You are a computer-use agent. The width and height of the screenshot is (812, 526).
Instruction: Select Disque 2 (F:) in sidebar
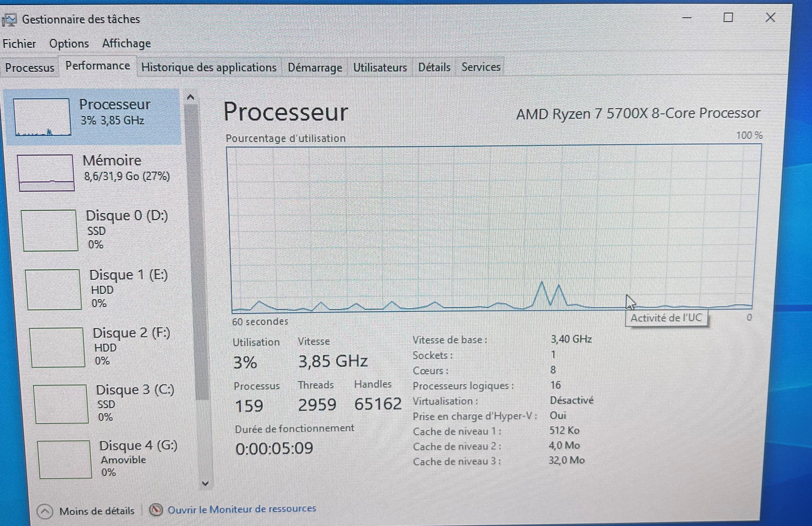pos(132,346)
